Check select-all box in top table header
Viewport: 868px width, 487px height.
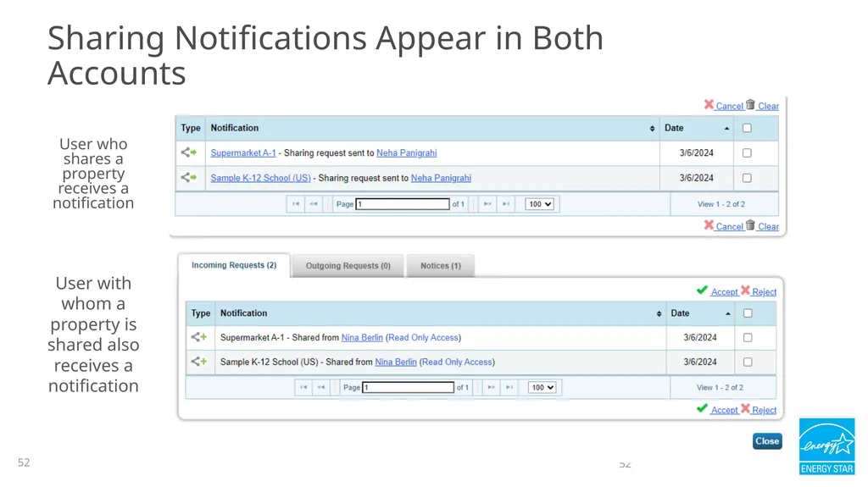tap(747, 128)
